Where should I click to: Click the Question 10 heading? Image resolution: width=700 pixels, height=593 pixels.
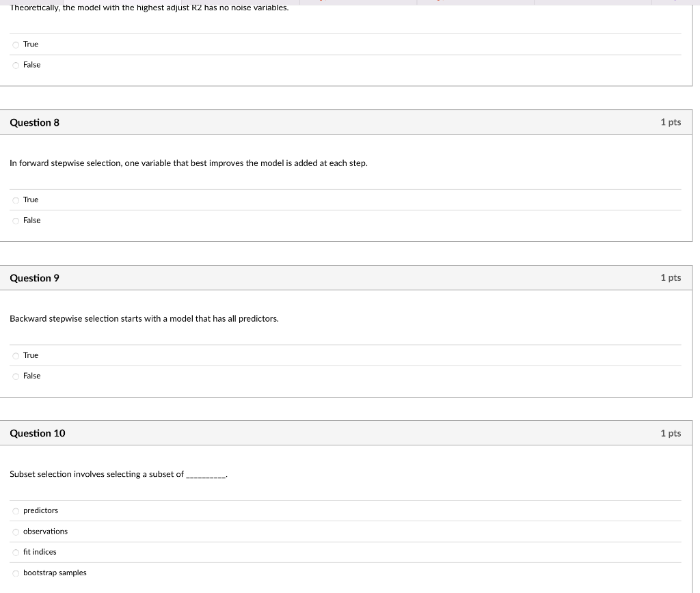pos(38,433)
